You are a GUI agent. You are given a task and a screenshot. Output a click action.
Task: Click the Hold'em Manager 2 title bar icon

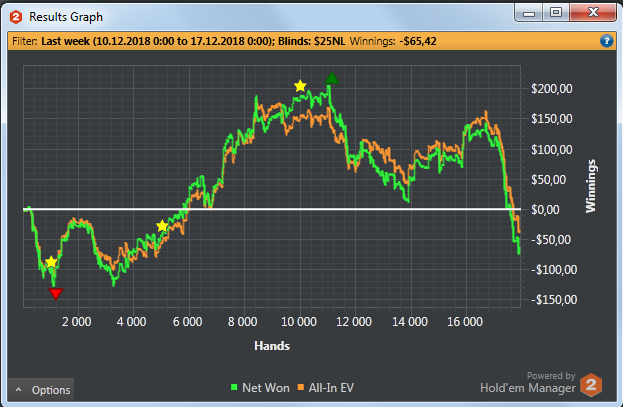coord(16,17)
